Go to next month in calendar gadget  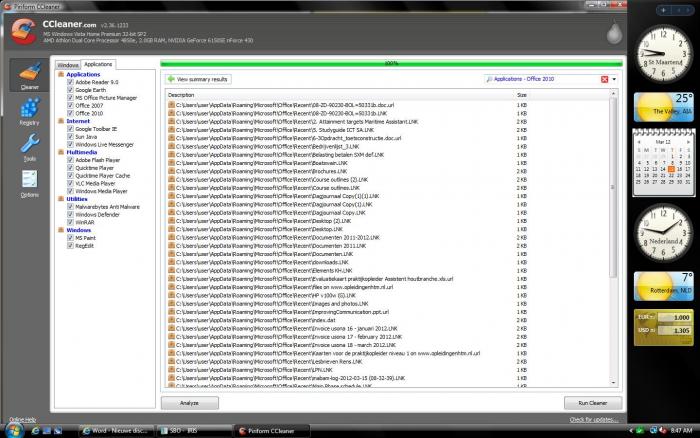pyautogui.click(x=688, y=142)
